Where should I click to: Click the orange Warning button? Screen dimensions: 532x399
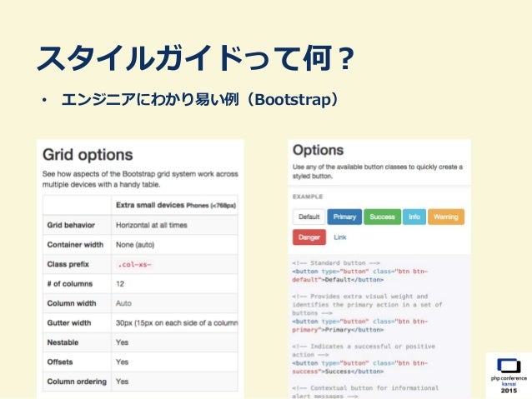446,217
